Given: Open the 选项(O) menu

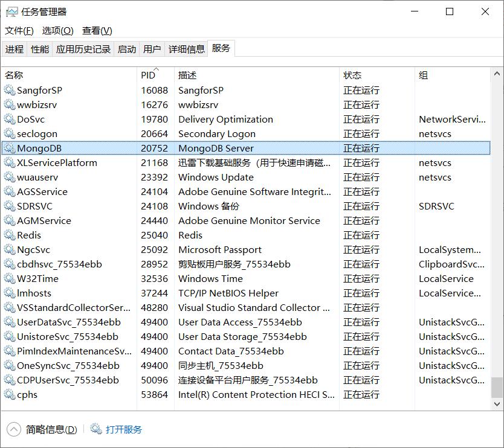Looking at the screenshot, I should coord(58,31).
